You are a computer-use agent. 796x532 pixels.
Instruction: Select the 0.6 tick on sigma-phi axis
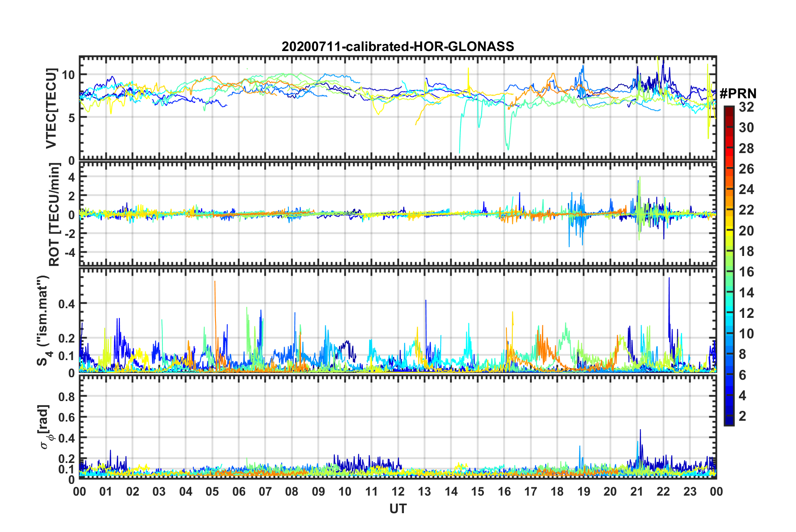coord(67,417)
